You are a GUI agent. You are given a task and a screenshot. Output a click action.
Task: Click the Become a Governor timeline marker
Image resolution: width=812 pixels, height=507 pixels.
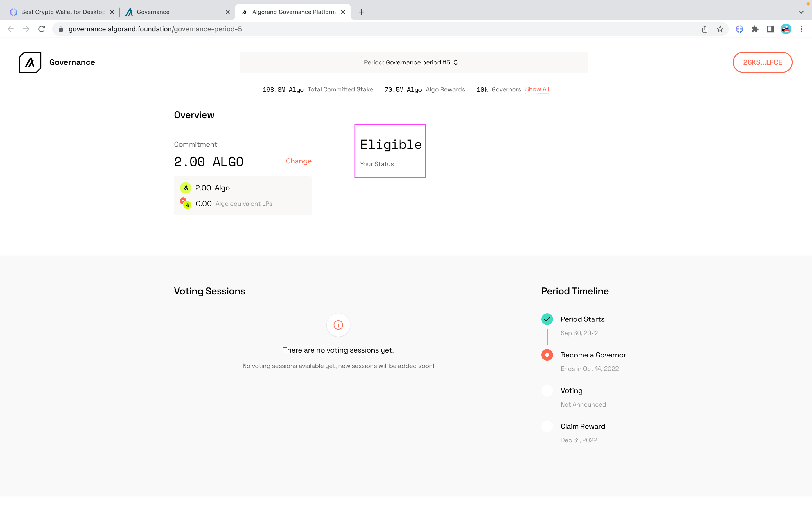[547, 355]
